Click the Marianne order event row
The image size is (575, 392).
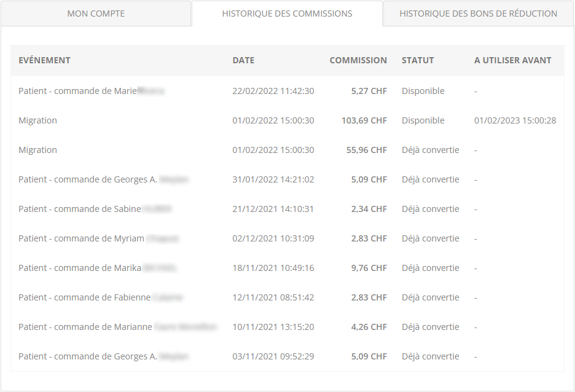click(117, 327)
